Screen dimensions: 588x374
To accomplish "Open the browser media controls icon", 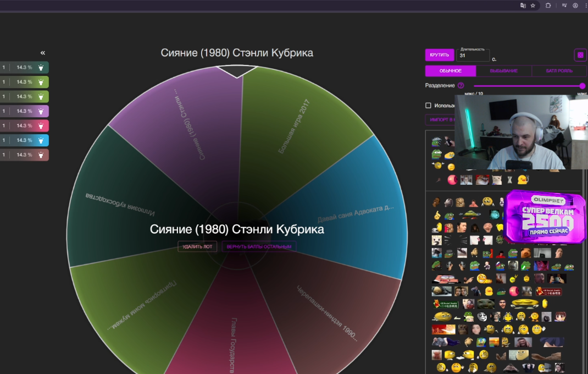I will 564,5.
